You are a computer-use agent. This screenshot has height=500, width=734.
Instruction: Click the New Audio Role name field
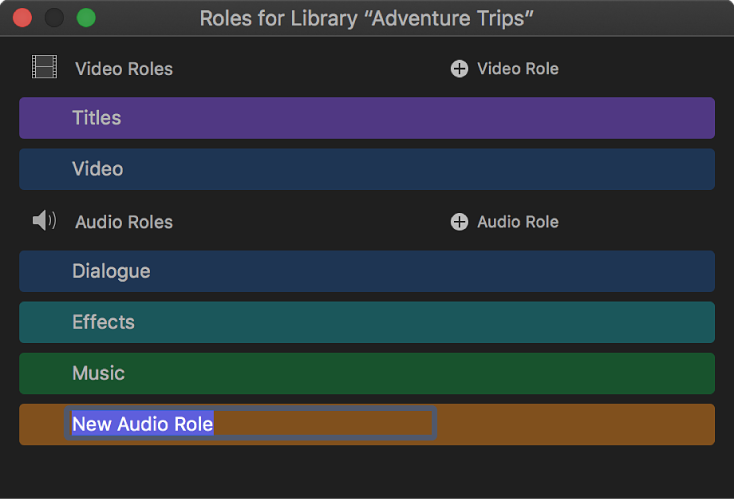pos(250,424)
